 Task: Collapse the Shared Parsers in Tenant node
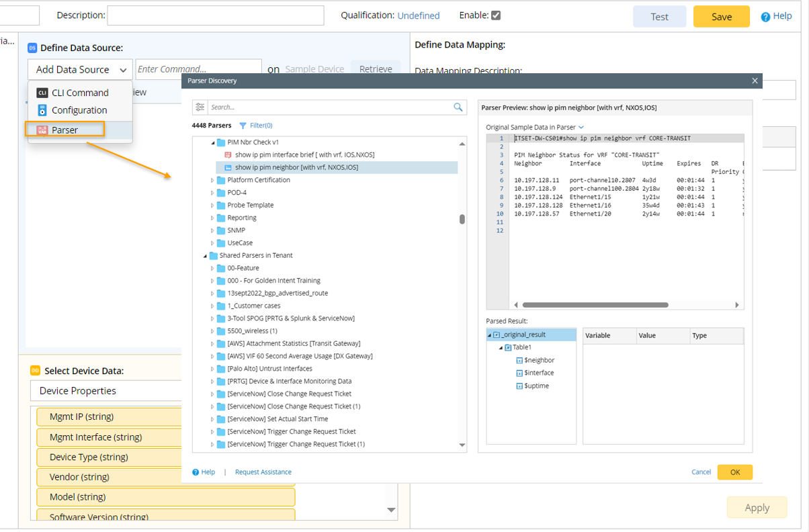(x=205, y=256)
